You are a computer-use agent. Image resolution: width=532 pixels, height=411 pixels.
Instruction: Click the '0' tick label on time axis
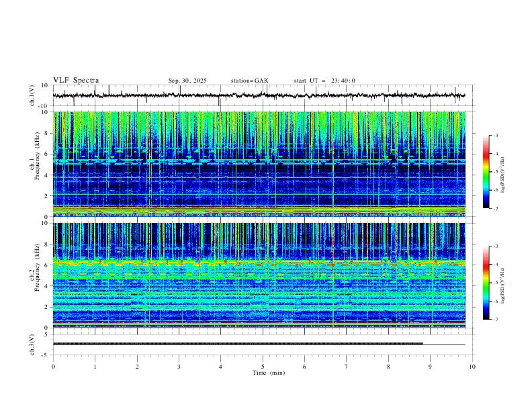53,367
